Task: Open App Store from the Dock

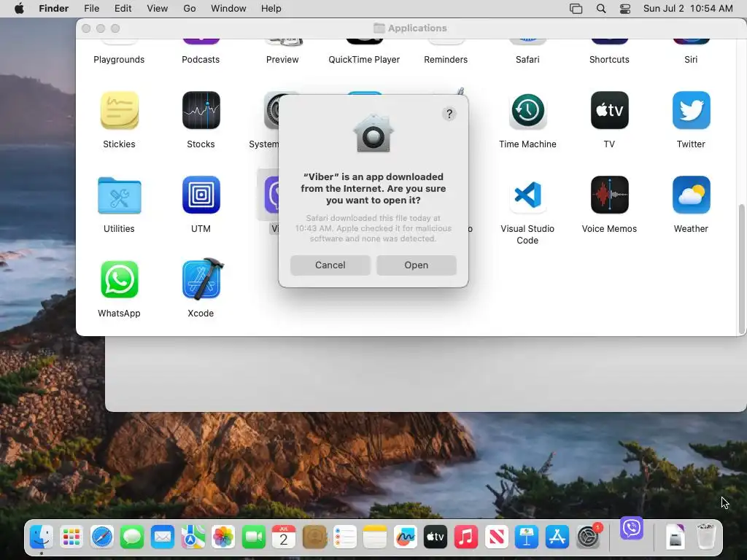Action: click(557, 537)
